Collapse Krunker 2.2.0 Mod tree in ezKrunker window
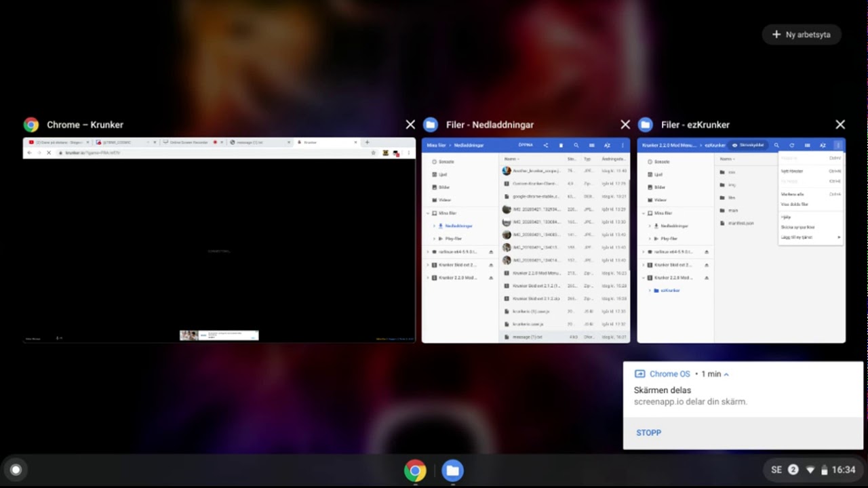 (644, 277)
